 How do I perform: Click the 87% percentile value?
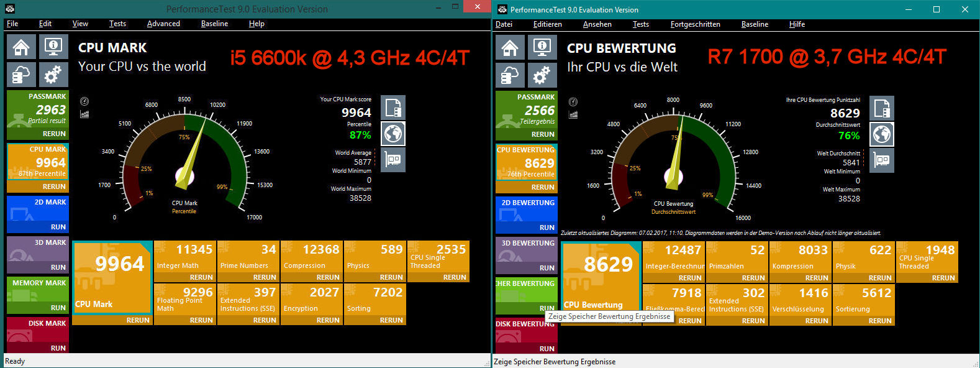click(360, 135)
